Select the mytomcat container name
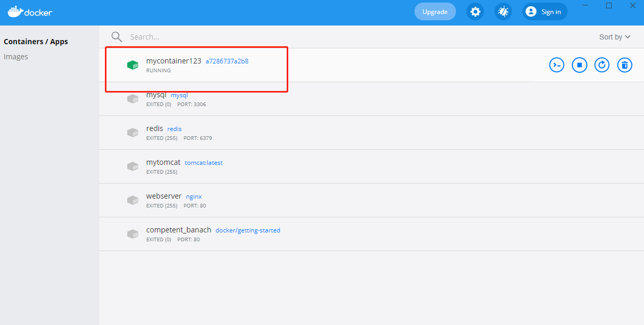This screenshot has height=325, width=644. point(164,162)
